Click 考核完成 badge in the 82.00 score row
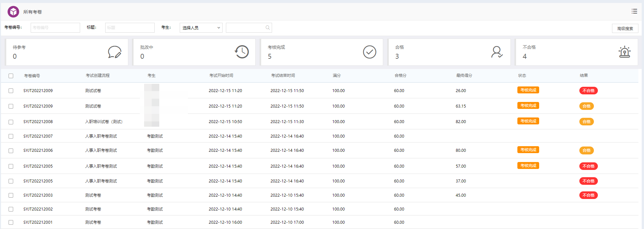This screenshot has width=644, height=229. [528, 121]
